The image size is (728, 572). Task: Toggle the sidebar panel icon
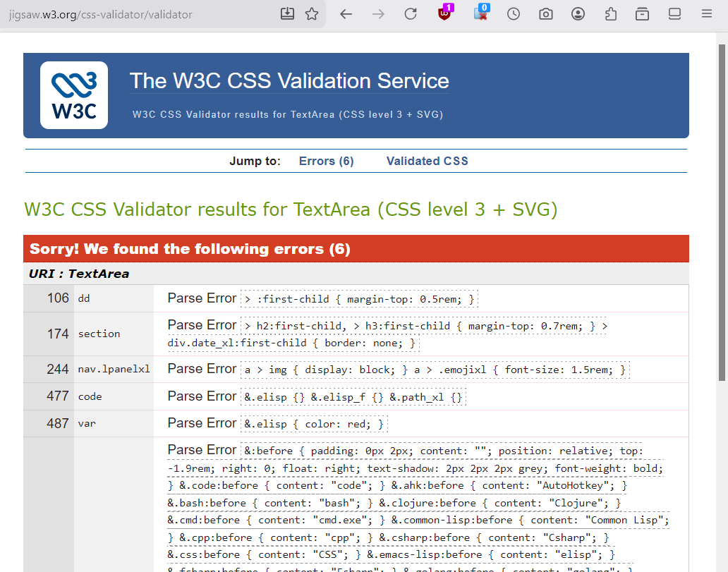(x=674, y=14)
